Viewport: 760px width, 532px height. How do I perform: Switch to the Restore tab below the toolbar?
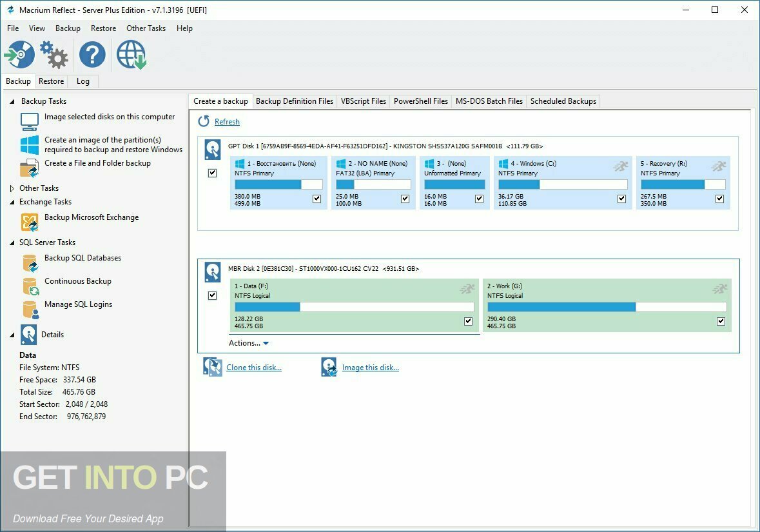click(51, 81)
